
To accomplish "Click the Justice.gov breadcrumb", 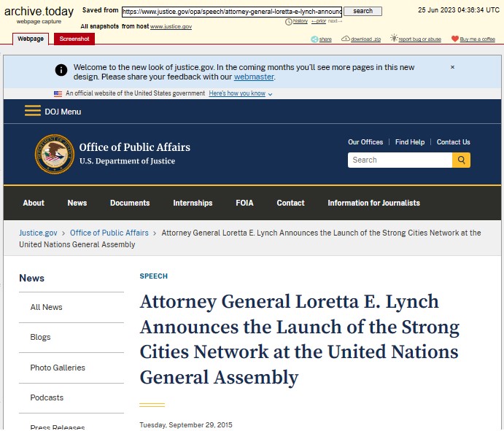I will click(x=38, y=233).
